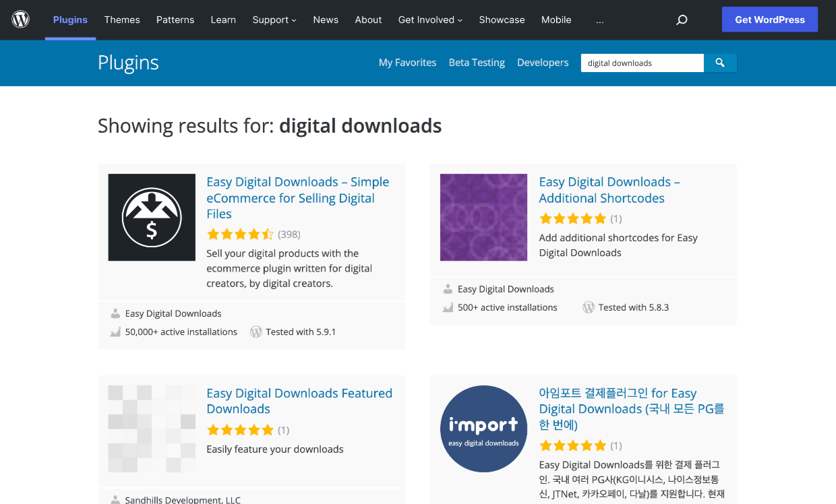This screenshot has height=504, width=836.
Task: Expand the Get Involved dropdown menu
Action: click(x=430, y=20)
